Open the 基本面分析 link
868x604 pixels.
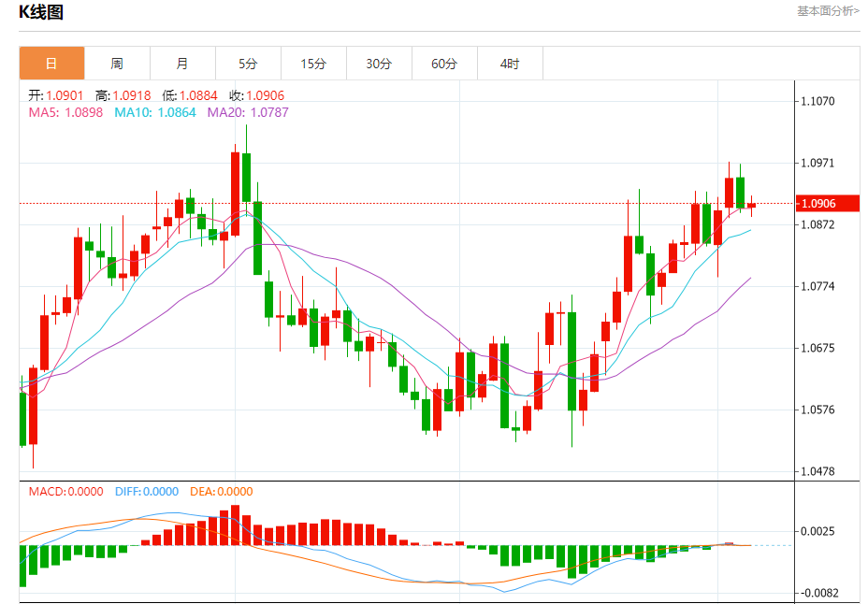click(828, 11)
